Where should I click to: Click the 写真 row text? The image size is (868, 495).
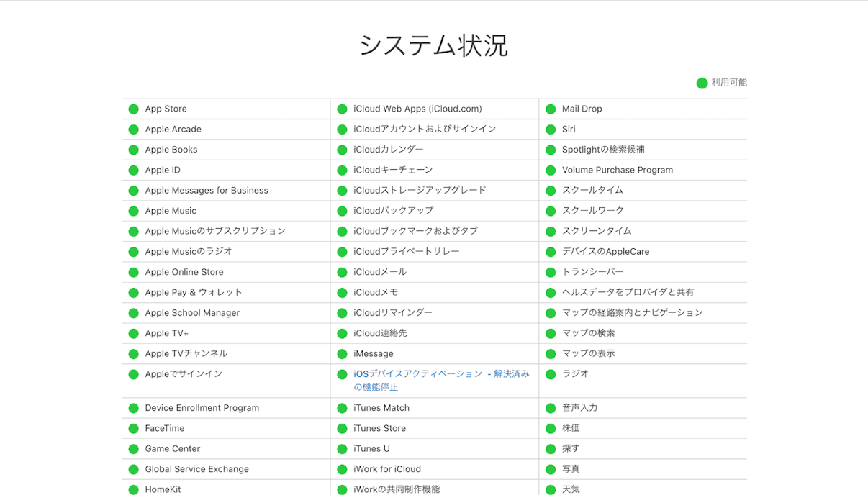tap(571, 469)
